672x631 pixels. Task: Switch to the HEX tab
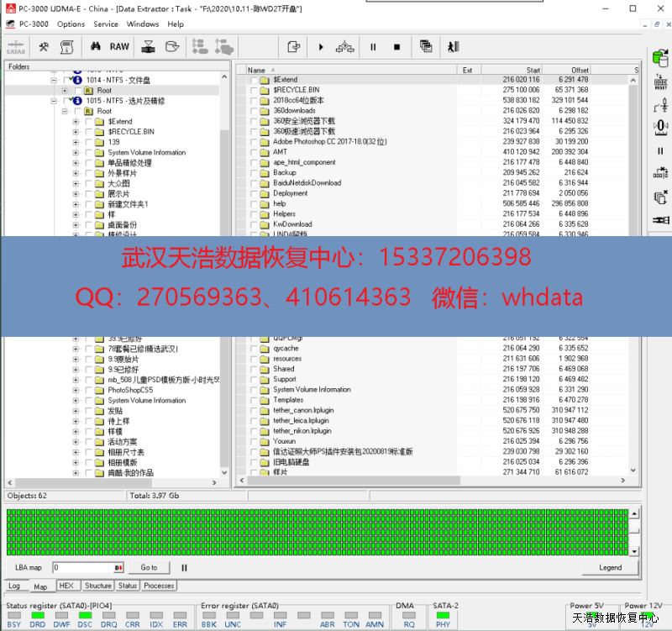pyautogui.click(x=66, y=586)
